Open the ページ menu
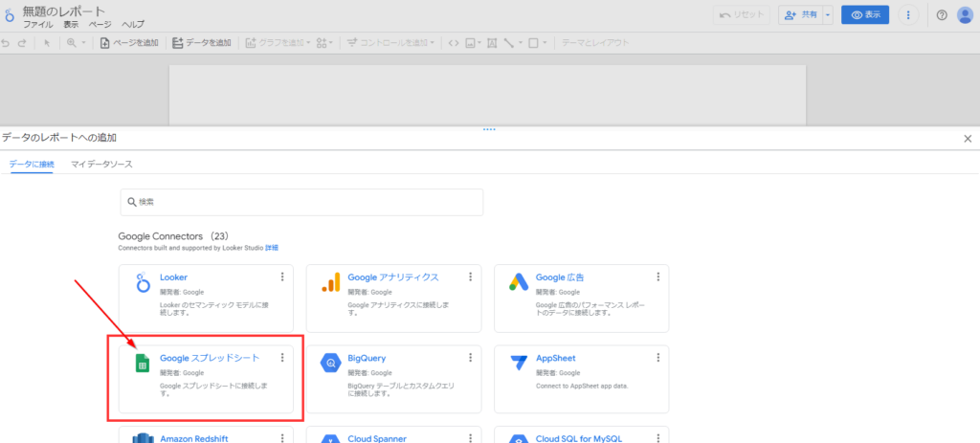The width and height of the screenshot is (980, 443). click(x=100, y=24)
